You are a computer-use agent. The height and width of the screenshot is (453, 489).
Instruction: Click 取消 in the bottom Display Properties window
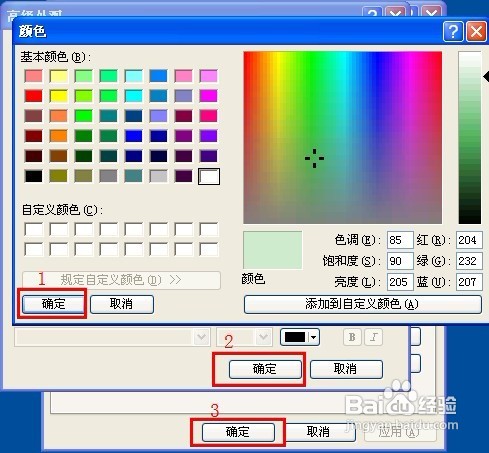pos(318,432)
